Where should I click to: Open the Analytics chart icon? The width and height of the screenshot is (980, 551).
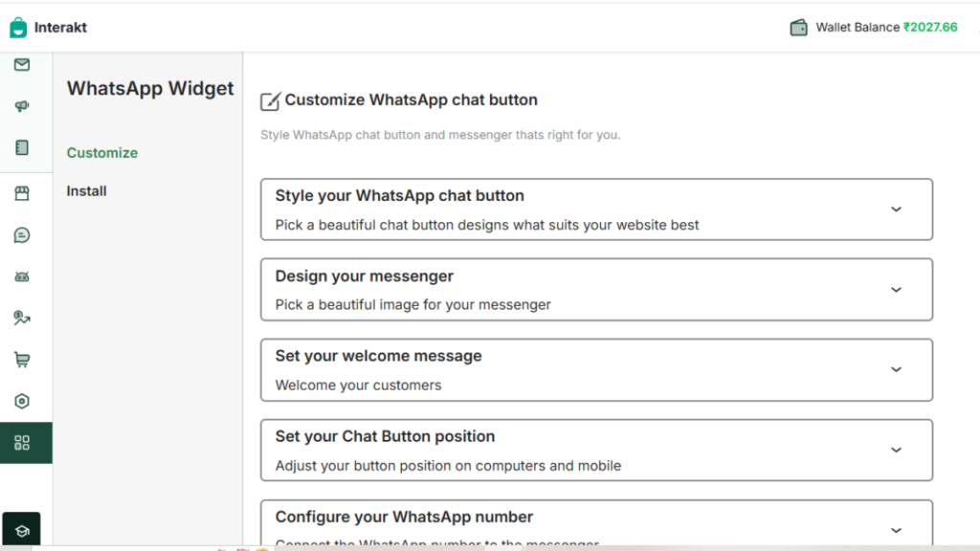(24, 317)
